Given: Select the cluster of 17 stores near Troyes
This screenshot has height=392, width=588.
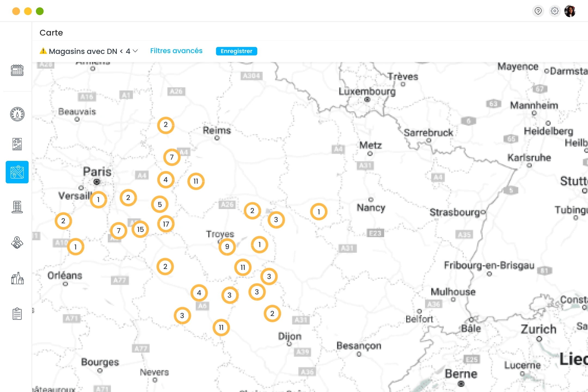Looking at the screenshot, I should [166, 224].
